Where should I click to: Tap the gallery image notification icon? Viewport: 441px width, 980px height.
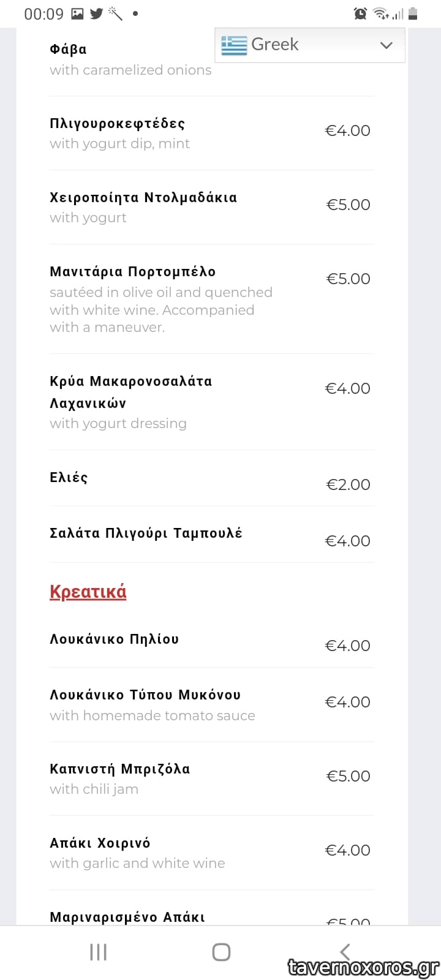(77, 13)
